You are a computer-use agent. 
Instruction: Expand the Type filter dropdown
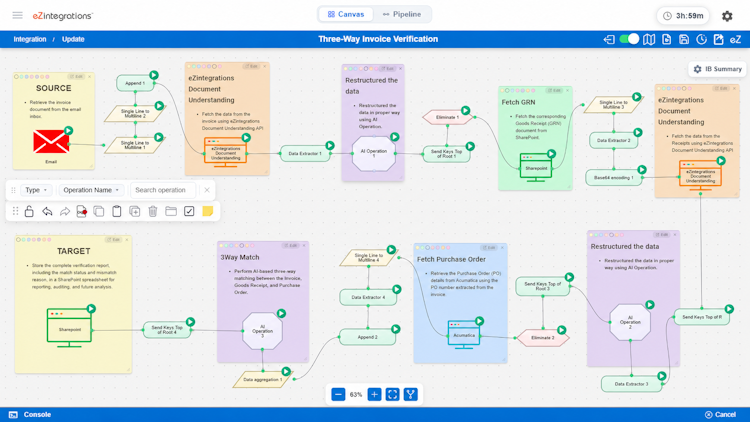[36, 190]
